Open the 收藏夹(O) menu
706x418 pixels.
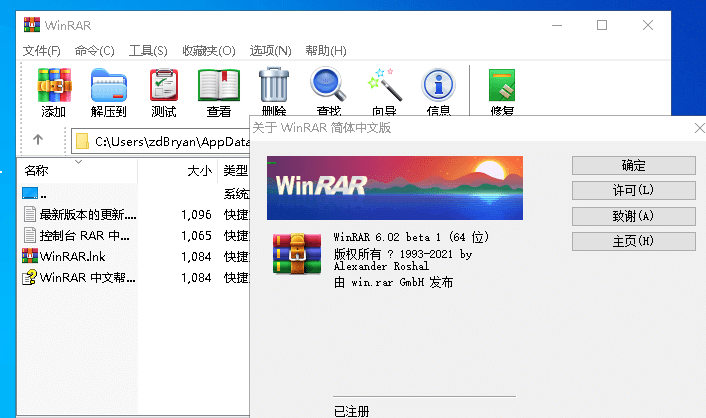tap(208, 51)
